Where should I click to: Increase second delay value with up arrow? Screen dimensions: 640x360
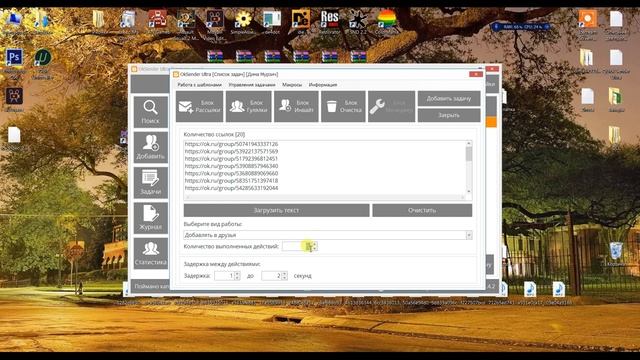coord(284,274)
